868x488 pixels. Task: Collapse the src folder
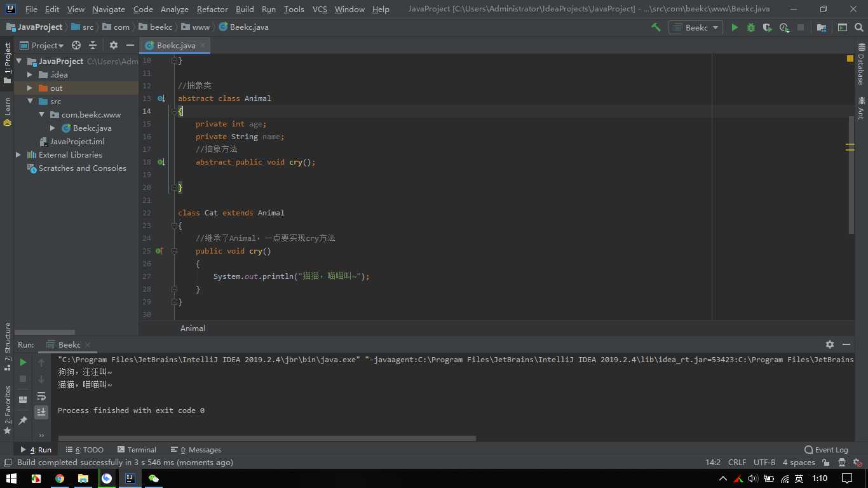pos(30,101)
